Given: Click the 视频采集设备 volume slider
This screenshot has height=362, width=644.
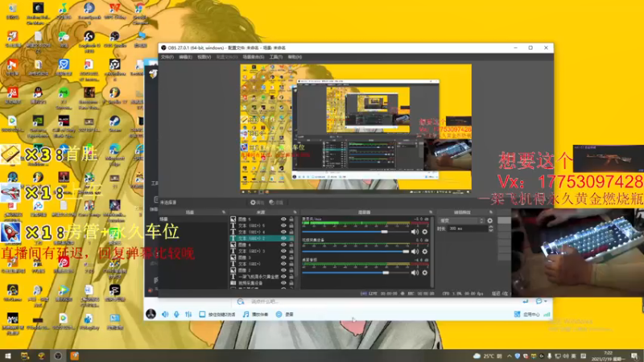Looking at the screenshot, I should 356,252.
